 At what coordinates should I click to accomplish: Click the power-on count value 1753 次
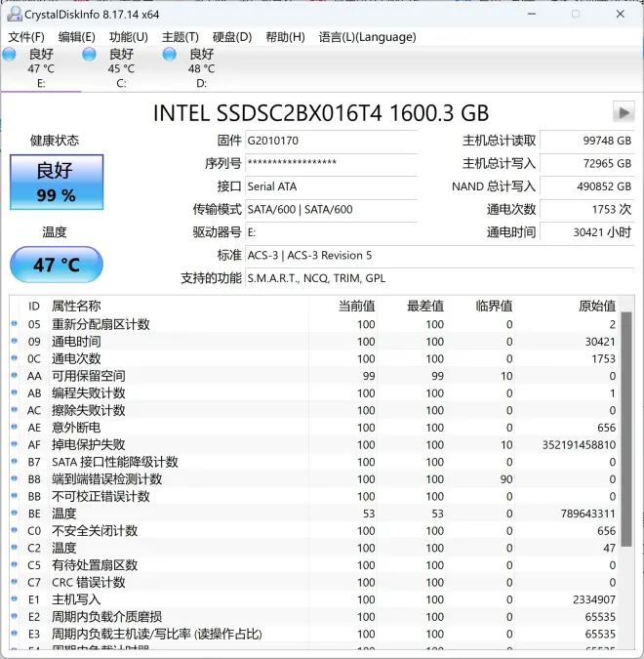tap(586, 209)
